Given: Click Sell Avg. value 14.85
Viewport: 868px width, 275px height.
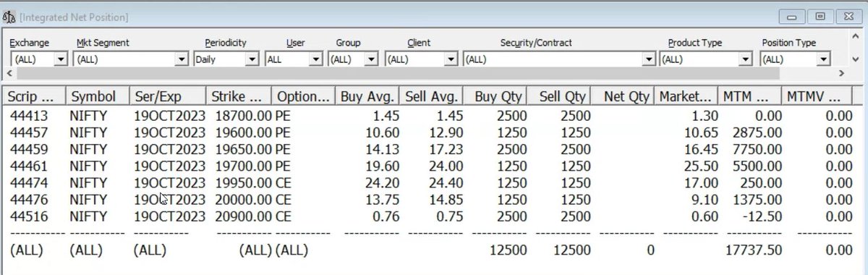Looking at the screenshot, I should (446, 200).
